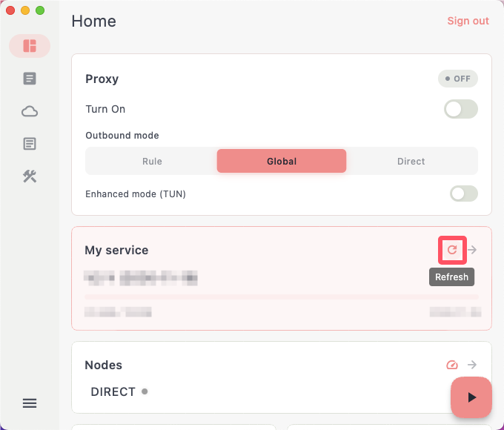
Task: Click Sign out link
Action: pyautogui.click(x=468, y=21)
